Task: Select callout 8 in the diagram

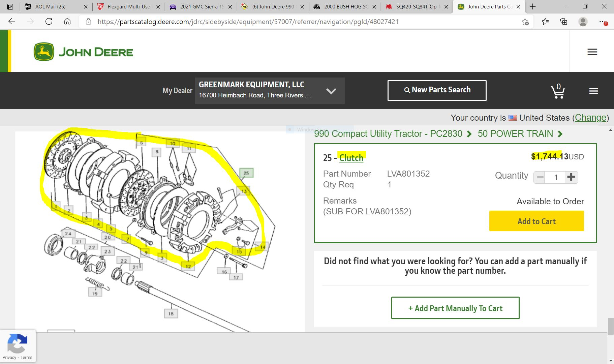Action: click(157, 152)
